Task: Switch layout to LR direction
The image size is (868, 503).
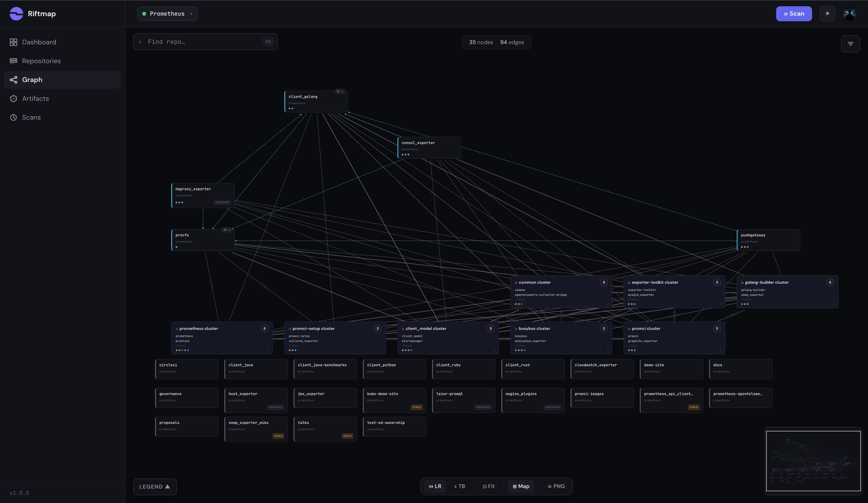Action: 435,486
